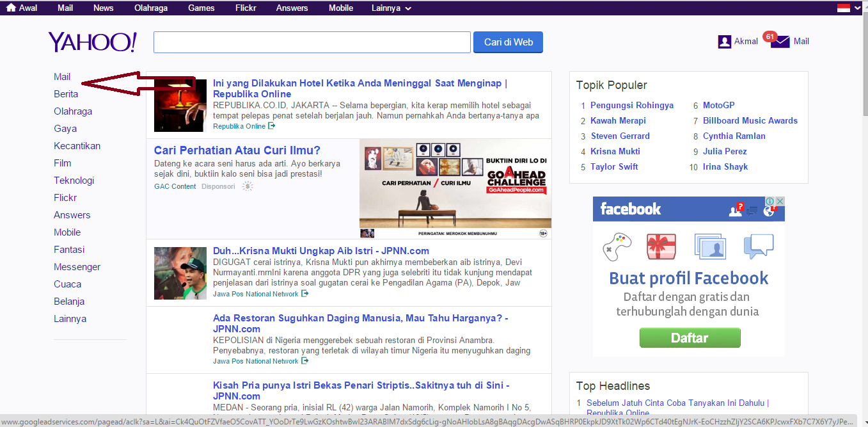Open Flickr from the top navigation bar
This screenshot has height=427, width=868.
[246, 8]
